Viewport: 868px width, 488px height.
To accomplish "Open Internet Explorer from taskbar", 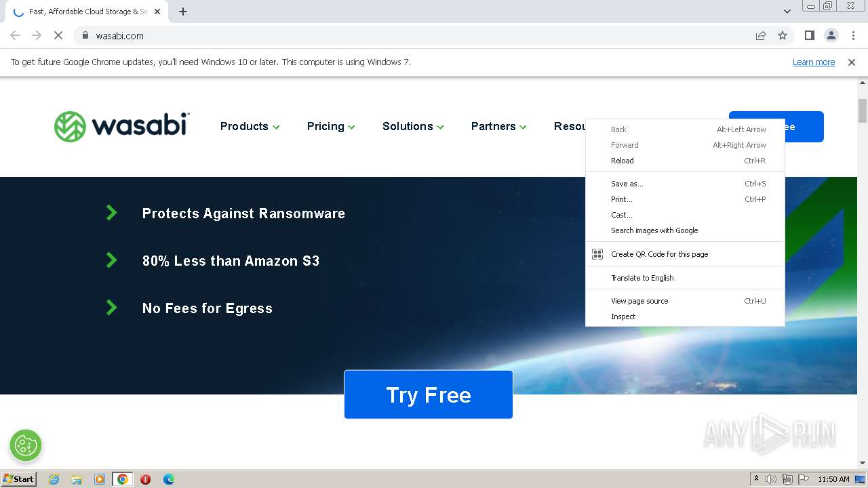I will click(54, 479).
